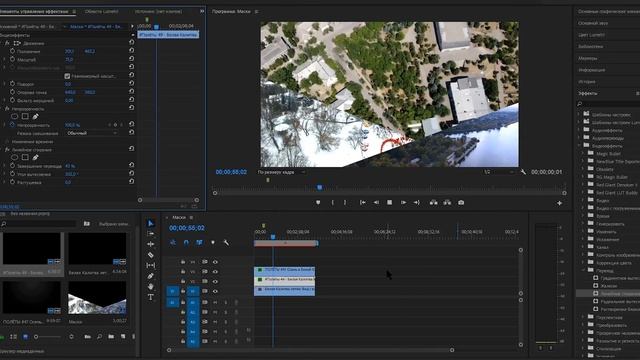Toggle the Равномерный масштаб checkbox

click(67, 76)
